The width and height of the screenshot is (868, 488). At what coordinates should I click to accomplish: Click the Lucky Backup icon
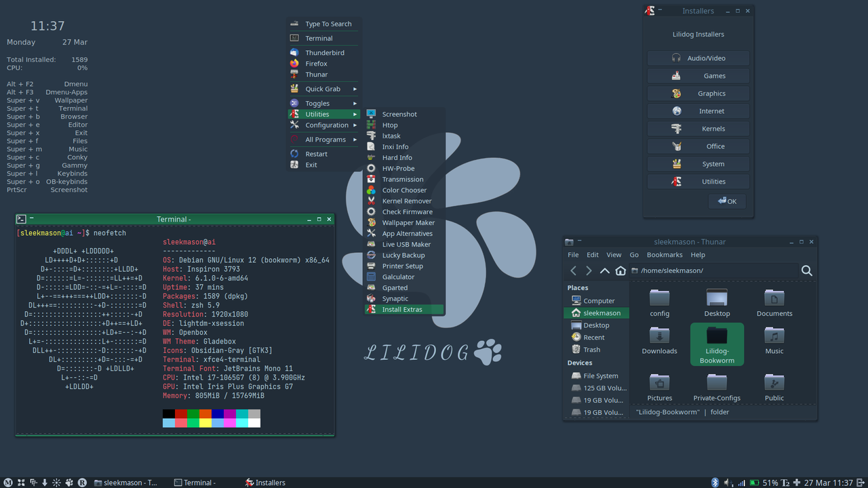(371, 255)
